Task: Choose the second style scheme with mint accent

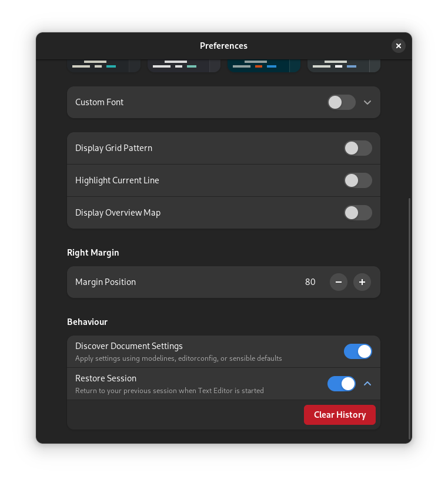Action: pyautogui.click(x=183, y=66)
